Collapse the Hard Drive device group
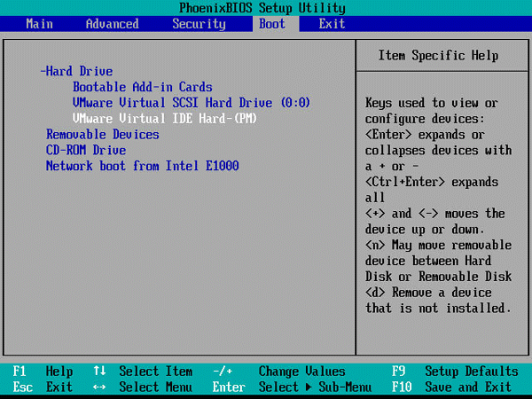 [77, 71]
